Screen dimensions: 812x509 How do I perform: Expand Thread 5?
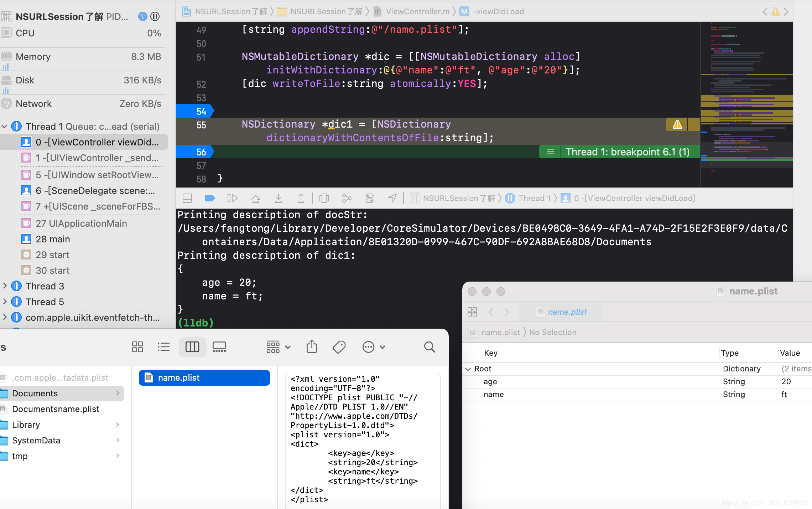[x=5, y=302]
